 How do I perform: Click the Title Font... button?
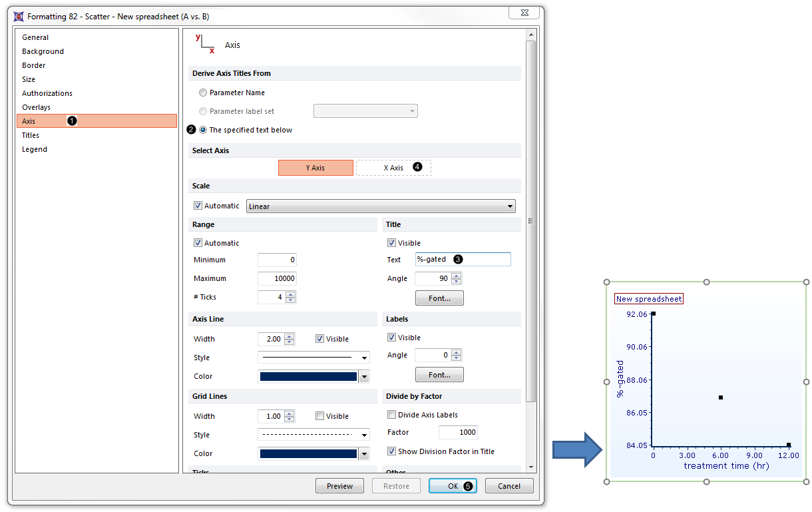pos(439,298)
